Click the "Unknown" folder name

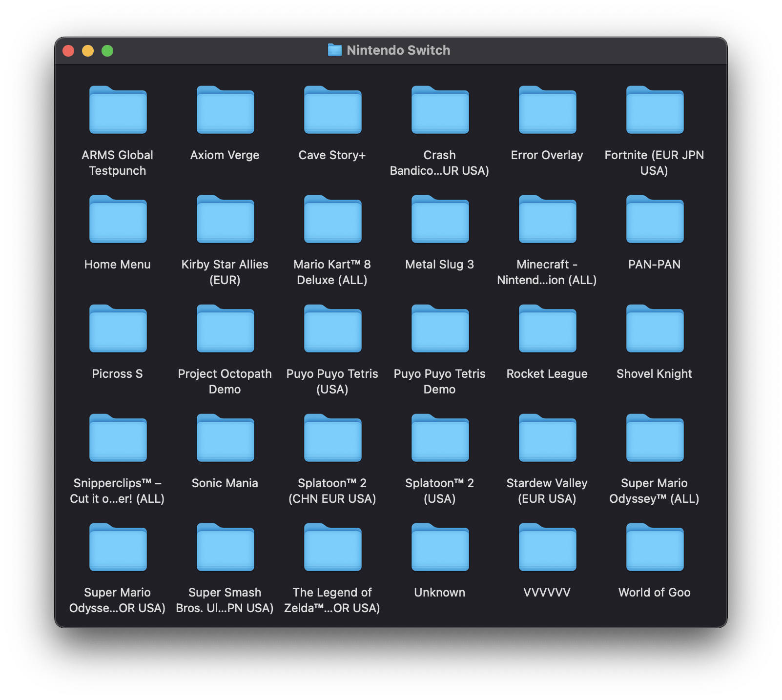[x=440, y=593]
